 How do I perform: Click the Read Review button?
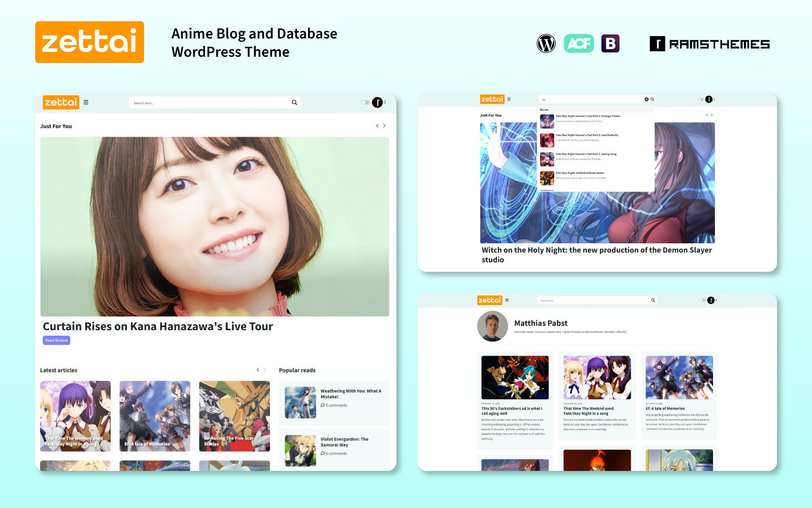click(56, 340)
